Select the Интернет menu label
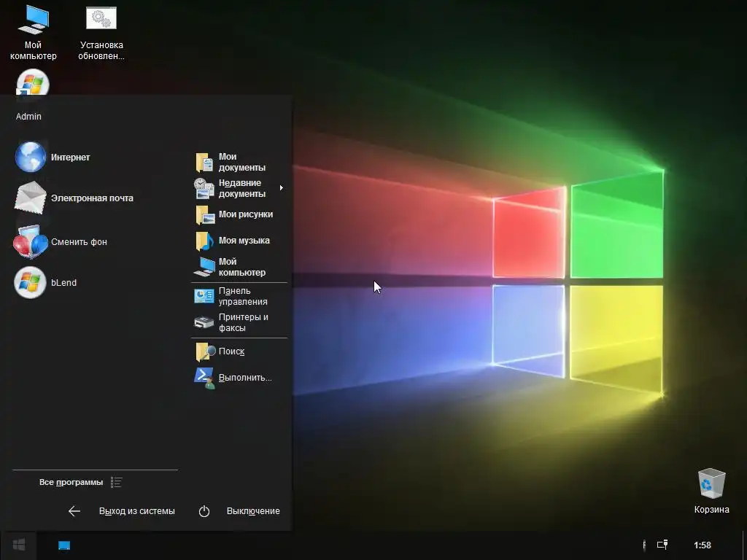747x560 pixels. pyautogui.click(x=71, y=157)
